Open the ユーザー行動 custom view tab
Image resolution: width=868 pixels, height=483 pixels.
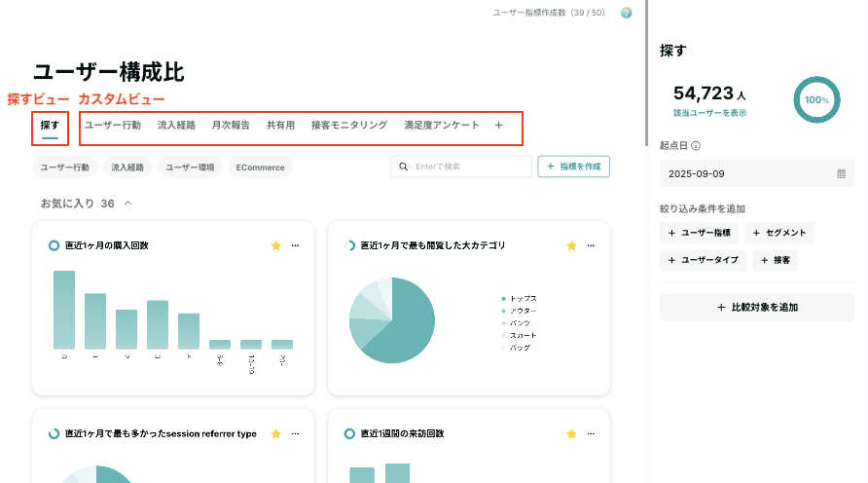click(x=113, y=126)
